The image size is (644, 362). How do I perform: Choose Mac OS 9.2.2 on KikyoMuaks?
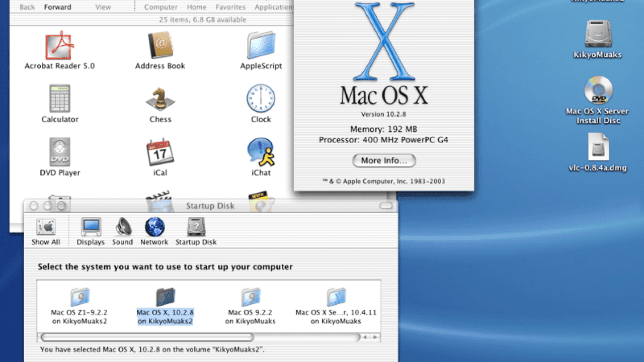(251, 307)
